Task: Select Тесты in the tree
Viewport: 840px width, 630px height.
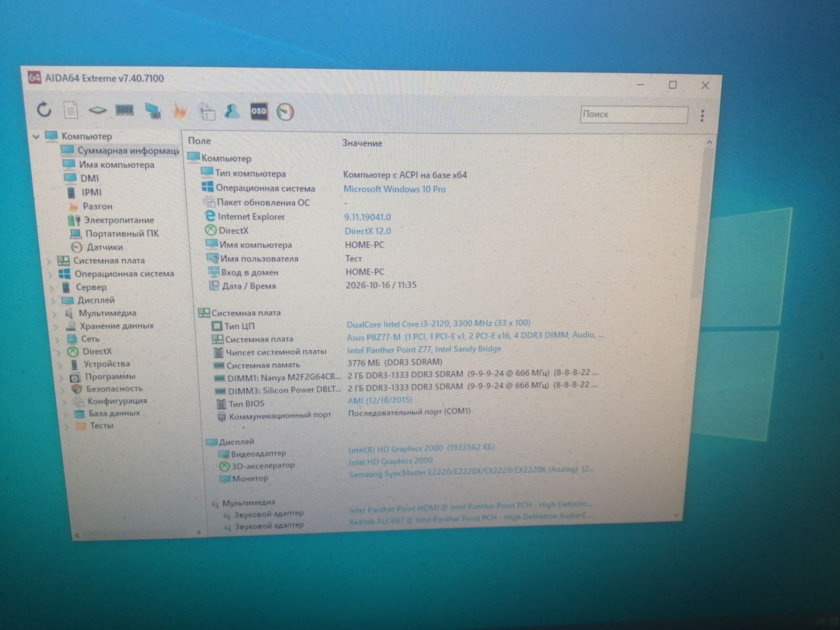Action: (x=94, y=425)
